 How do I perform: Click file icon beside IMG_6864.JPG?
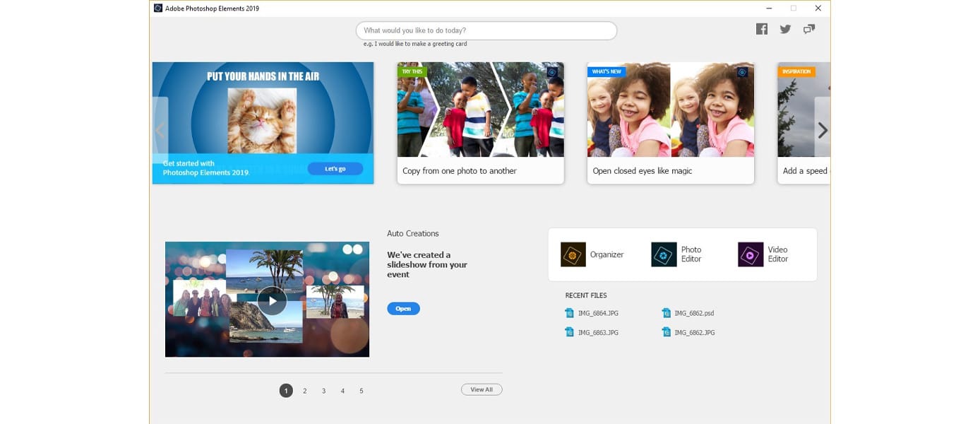(x=569, y=313)
